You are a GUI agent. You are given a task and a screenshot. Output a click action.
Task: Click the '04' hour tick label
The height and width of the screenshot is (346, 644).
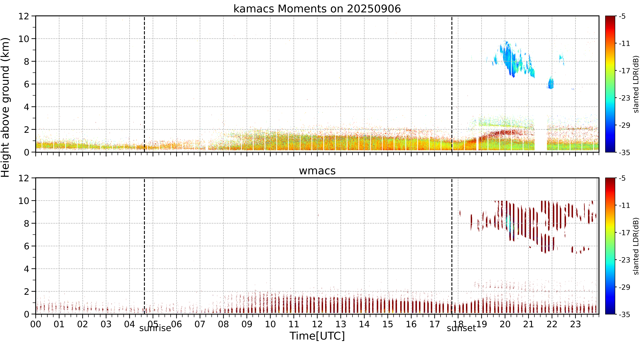(129, 324)
